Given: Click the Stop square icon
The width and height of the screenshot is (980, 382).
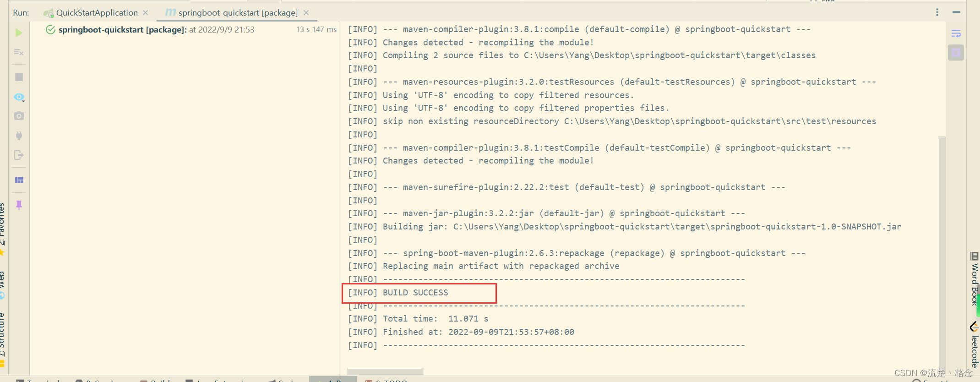Looking at the screenshot, I should (x=19, y=77).
